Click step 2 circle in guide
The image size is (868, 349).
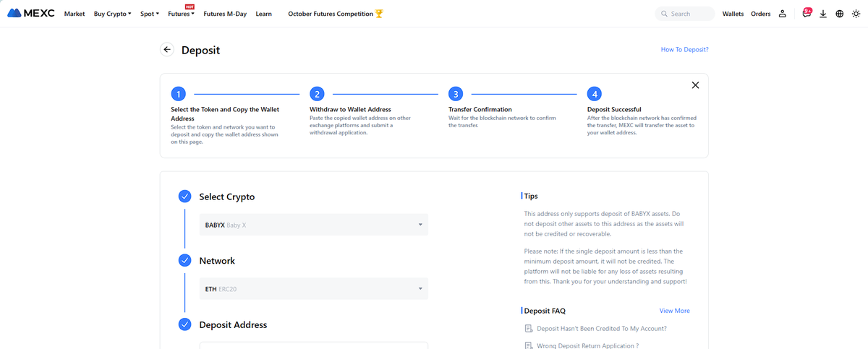[x=317, y=94]
